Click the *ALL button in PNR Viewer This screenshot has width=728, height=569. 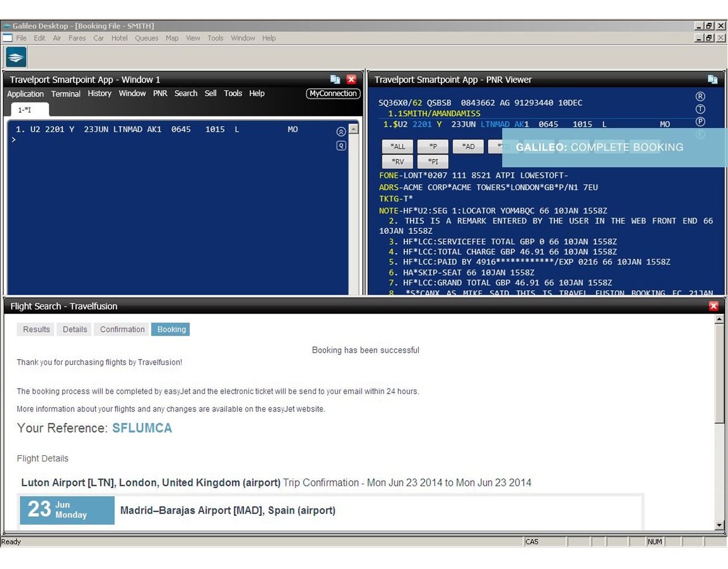398,147
